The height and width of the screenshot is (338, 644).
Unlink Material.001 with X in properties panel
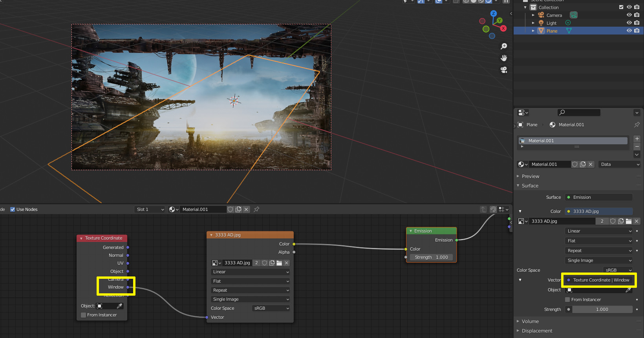[591, 164]
